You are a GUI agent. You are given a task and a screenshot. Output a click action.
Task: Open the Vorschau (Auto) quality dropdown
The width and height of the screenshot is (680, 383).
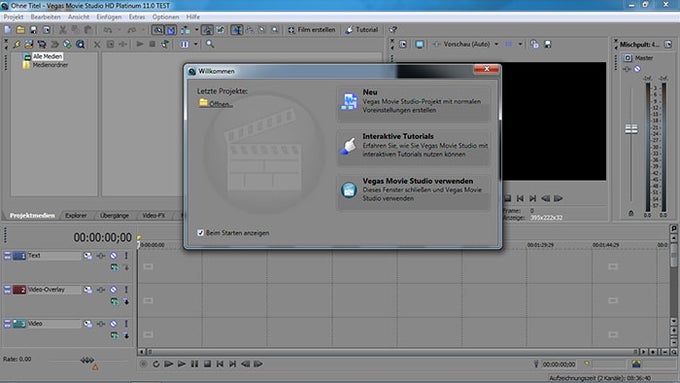pos(497,44)
